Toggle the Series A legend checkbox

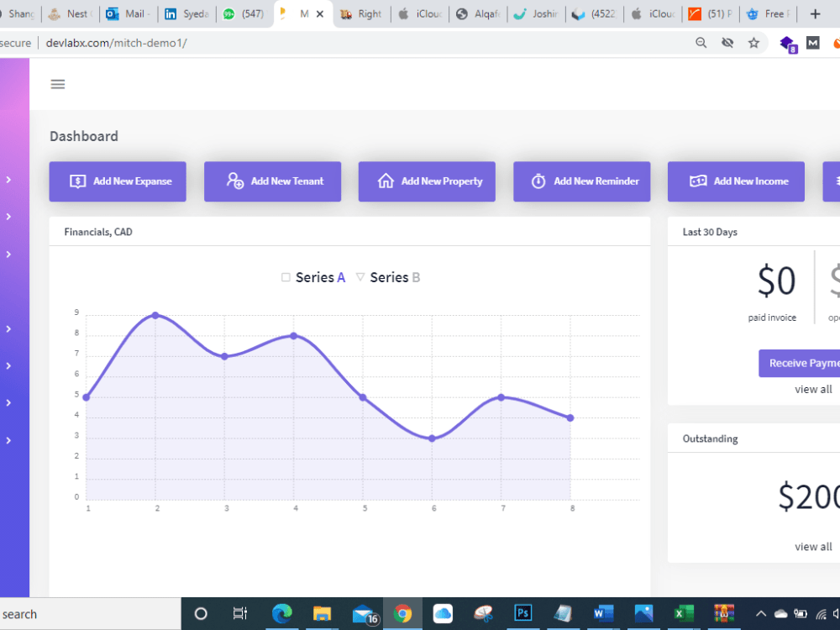coord(286,277)
